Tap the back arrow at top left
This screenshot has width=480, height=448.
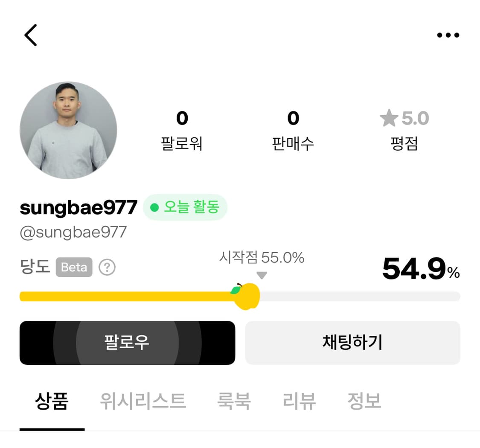point(30,35)
